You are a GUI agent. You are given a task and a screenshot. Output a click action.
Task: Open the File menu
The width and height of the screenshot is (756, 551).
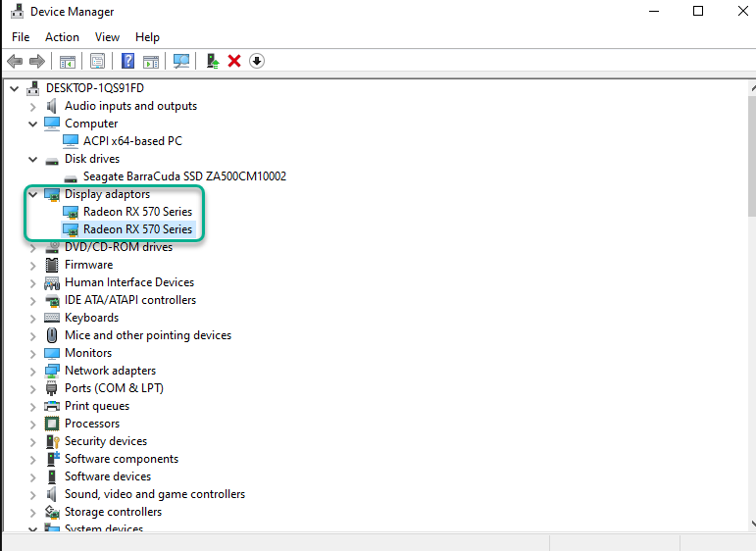pos(21,37)
